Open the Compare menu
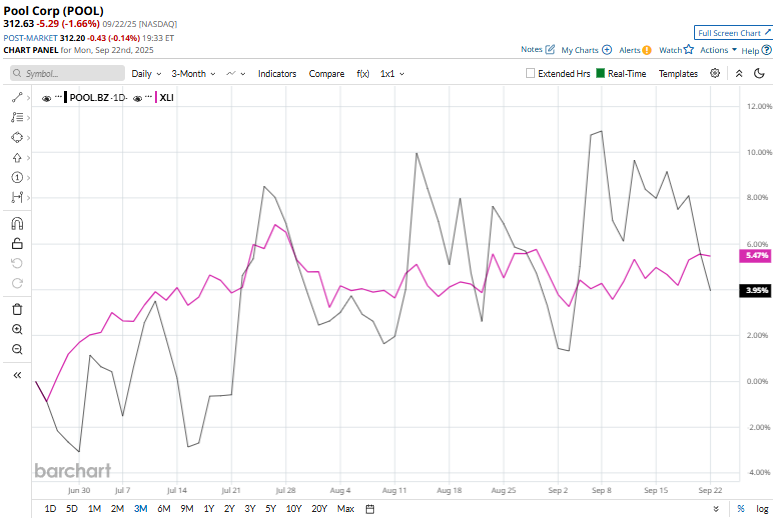The image size is (773, 522). [326, 73]
